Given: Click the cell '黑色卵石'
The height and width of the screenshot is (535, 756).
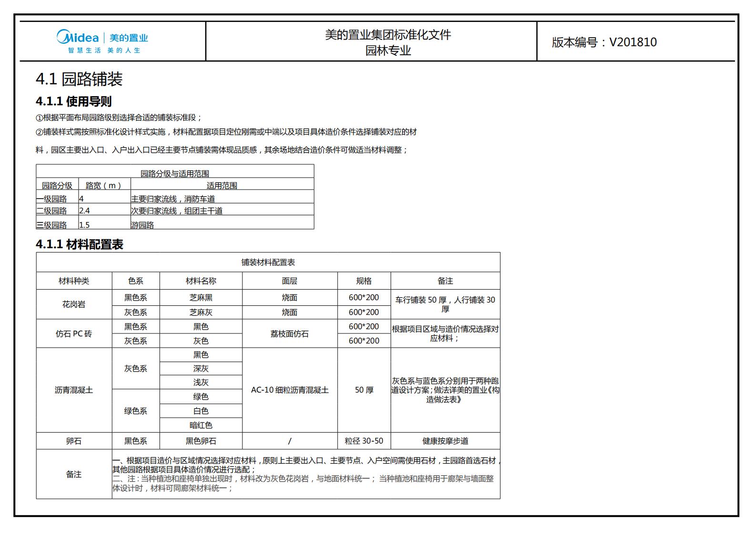Looking at the screenshot, I should pyautogui.click(x=201, y=441).
